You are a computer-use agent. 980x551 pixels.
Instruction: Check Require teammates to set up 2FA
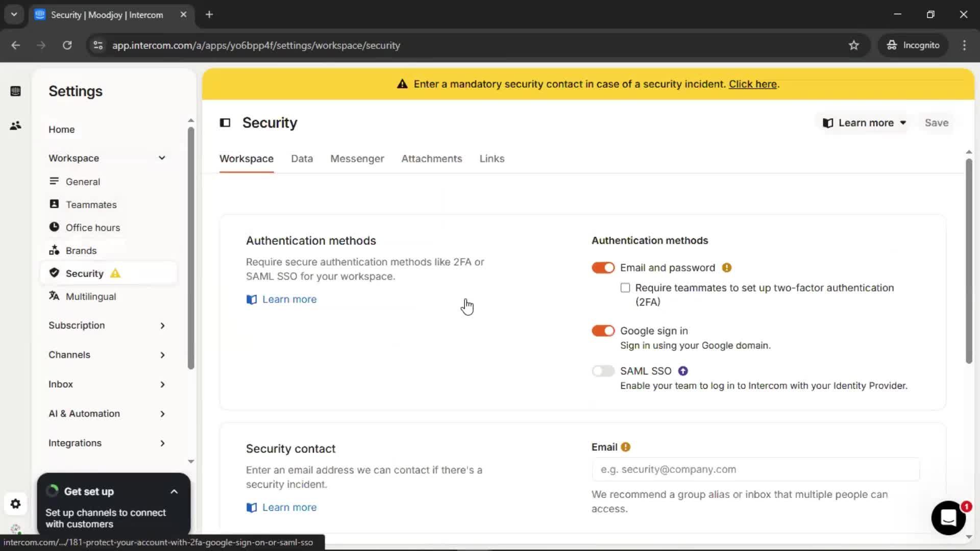tap(625, 288)
